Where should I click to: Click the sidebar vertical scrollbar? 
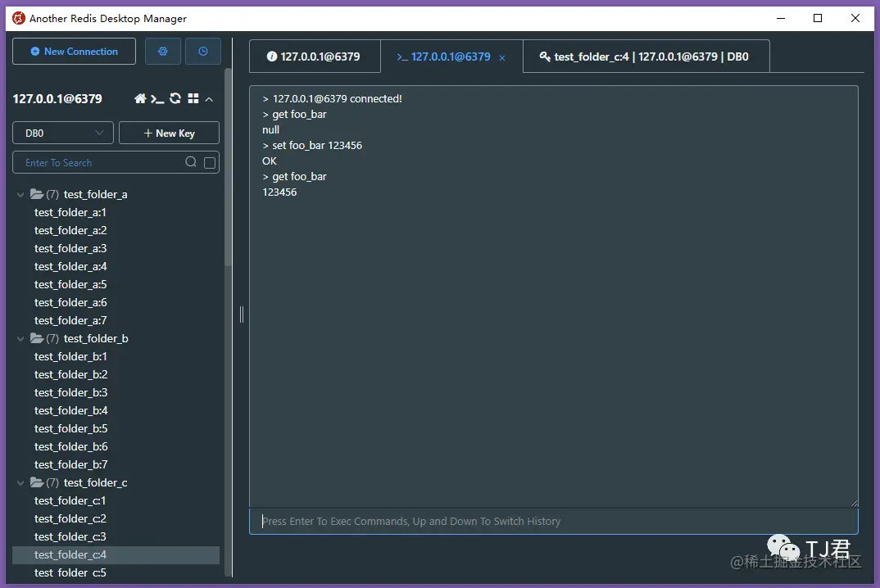pyautogui.click(x=228, y=167)
